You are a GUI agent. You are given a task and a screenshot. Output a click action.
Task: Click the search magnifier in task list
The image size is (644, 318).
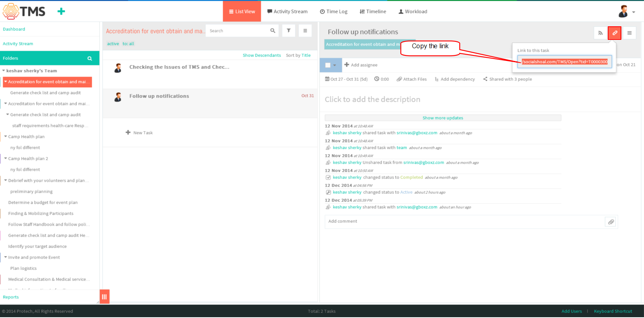pos(273,31)
